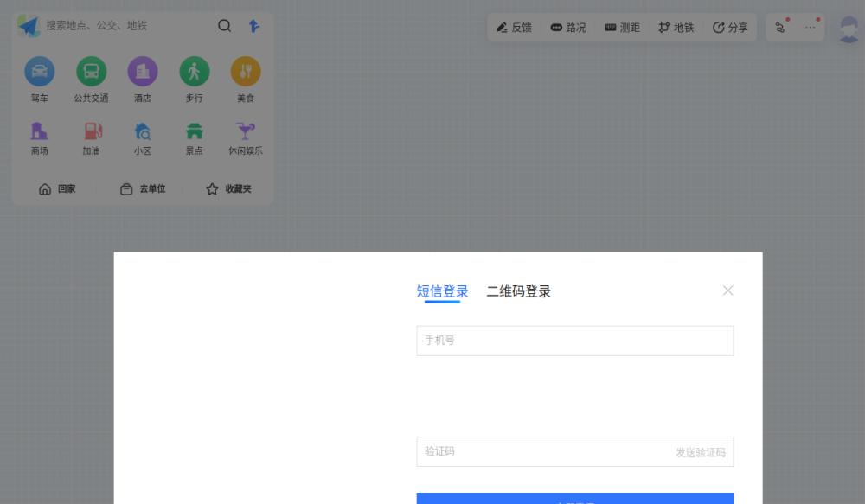Open the more options ellipsis menu
The height and width of the screenshot is (504, 865).
pos(810,27)
